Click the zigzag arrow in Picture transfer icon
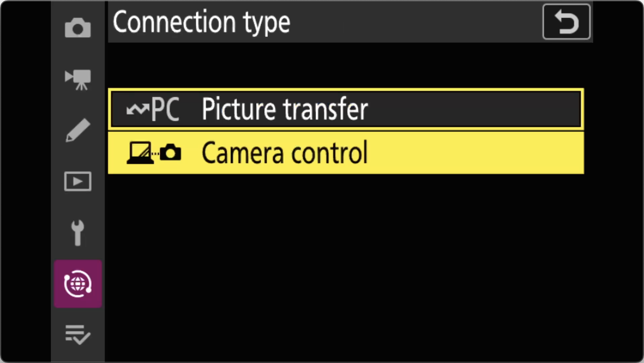 pos(138,109)
